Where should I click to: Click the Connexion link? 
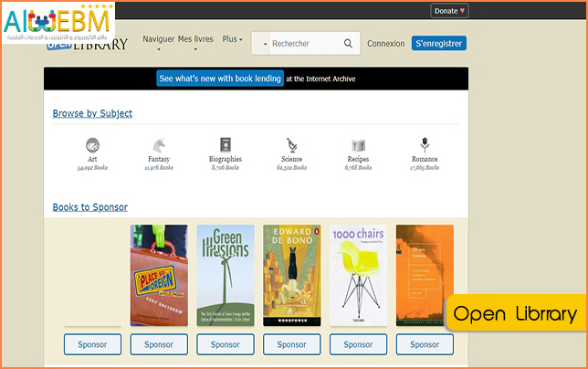point(386,44)
